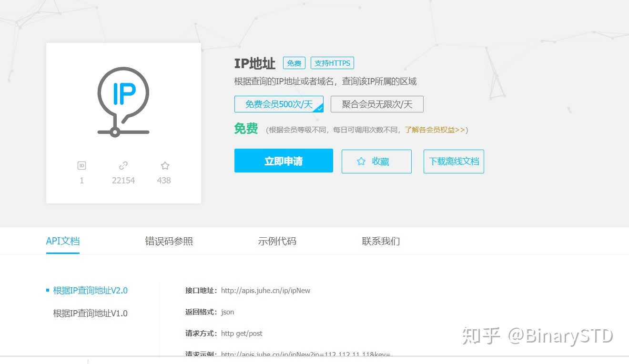Select the 免费会员500次/天 plan option

click(279, 104)
